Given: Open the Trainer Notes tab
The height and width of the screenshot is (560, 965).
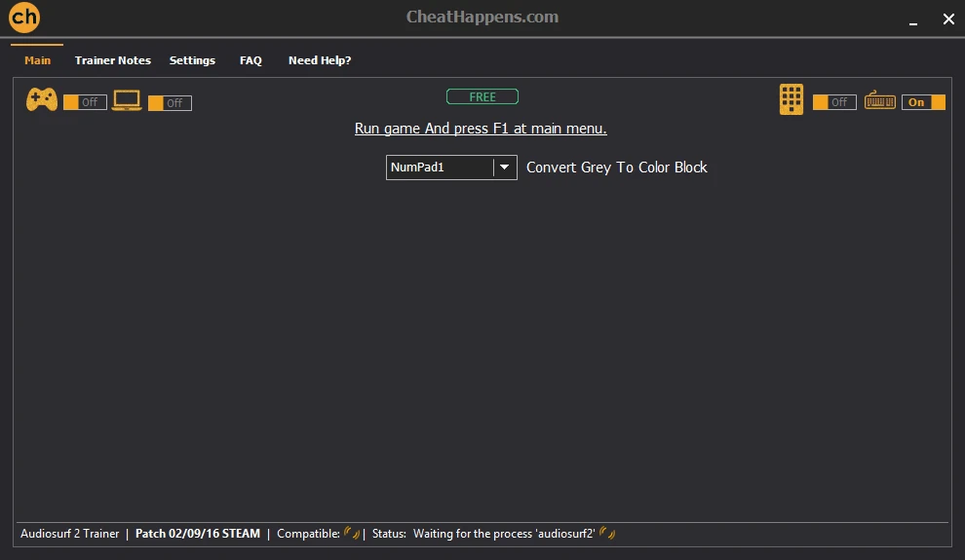Looking at the screenshot, I should (x=113, y=60).
